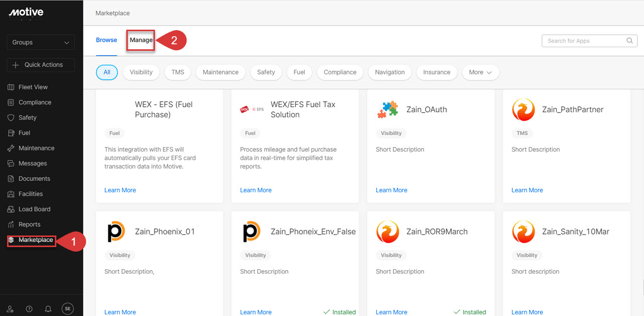644x316 pixels.
Task: Select the All category filter
Action: 107,72
